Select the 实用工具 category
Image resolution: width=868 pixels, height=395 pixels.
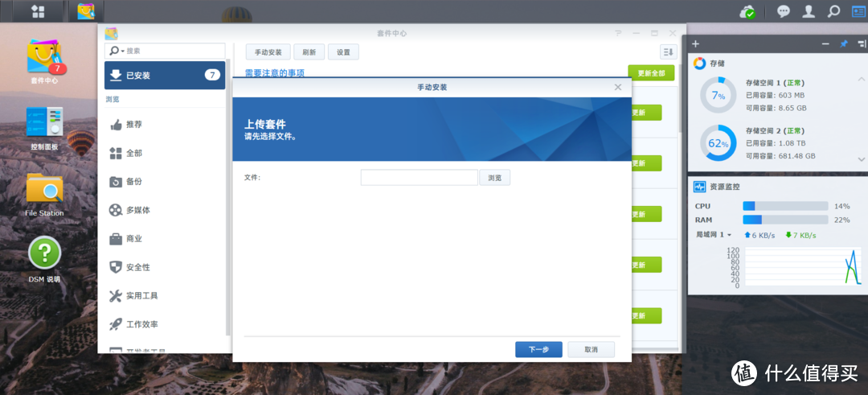(165, 296)
